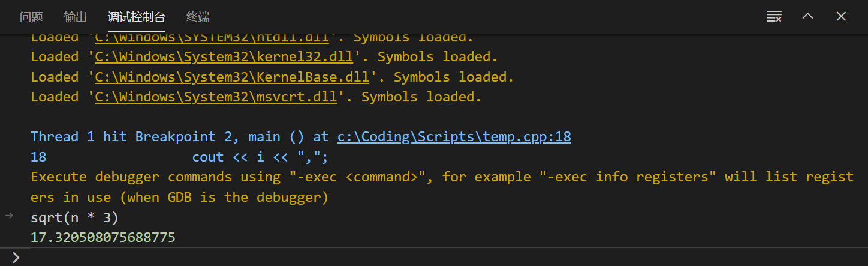This screenshot has height=266, width=868.
Task: Click the "cout << i" source line output
Action: click(260, 157)
